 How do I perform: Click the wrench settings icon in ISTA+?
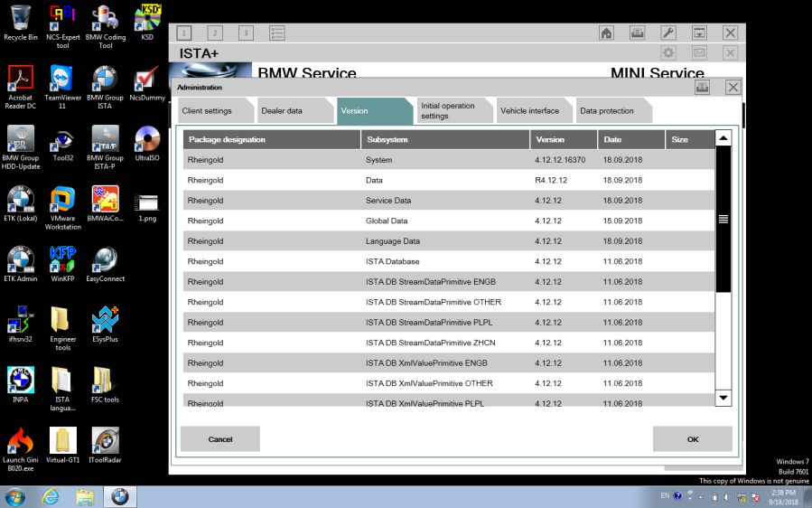669,33
